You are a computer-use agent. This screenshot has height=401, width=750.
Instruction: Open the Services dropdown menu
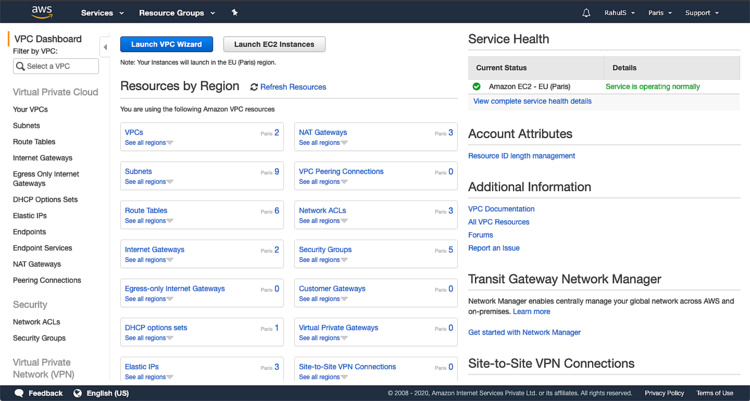[x=102, y=13]
